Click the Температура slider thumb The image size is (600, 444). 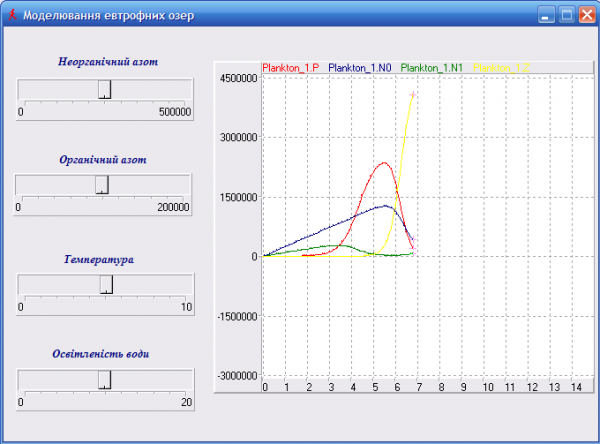pos(106,284)
